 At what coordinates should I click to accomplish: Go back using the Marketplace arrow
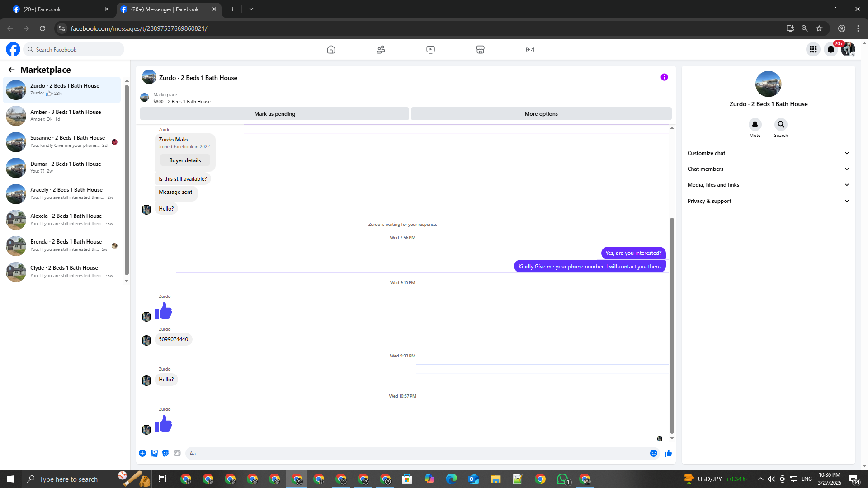11,70
